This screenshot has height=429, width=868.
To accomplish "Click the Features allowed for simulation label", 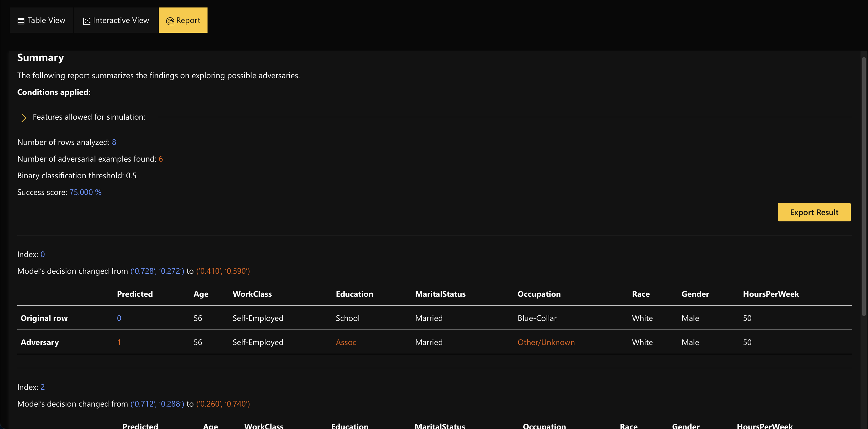I will (x=89, y=117).
